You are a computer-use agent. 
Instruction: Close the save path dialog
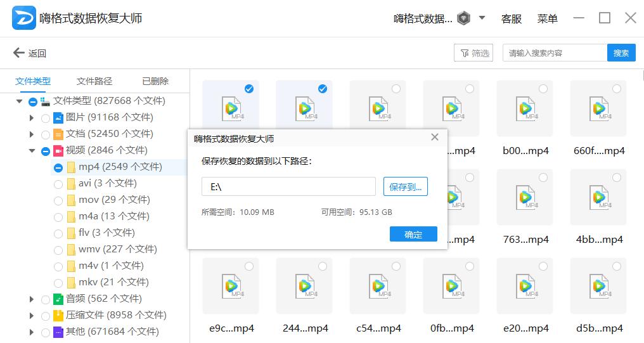pos(435,137)
